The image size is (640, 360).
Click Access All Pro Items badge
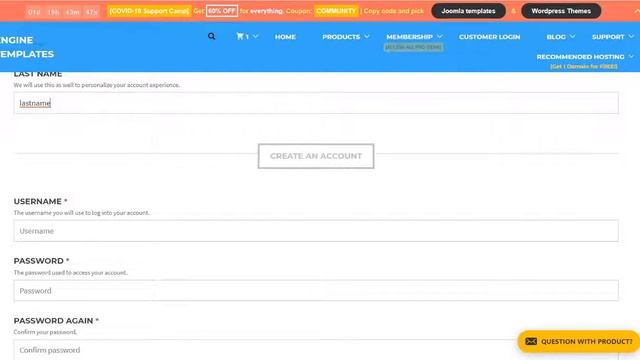coord(413,47)
